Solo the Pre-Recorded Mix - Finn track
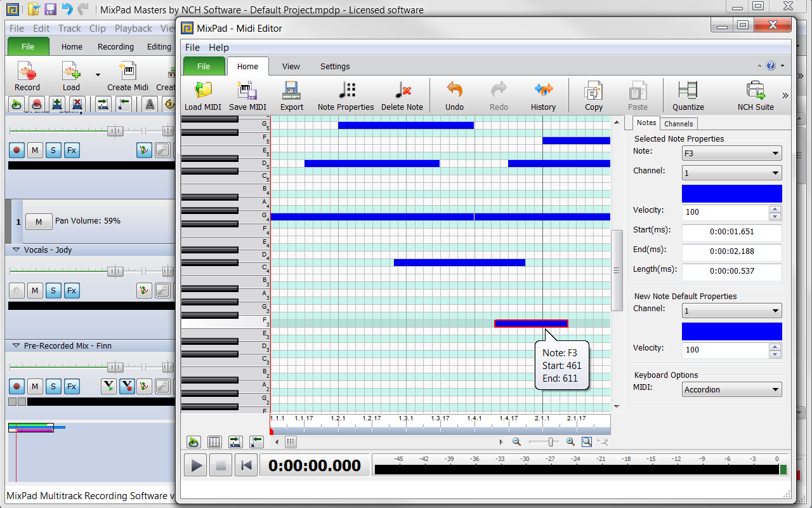Viewport: 812px width, 508px height. tap(55, 386)
